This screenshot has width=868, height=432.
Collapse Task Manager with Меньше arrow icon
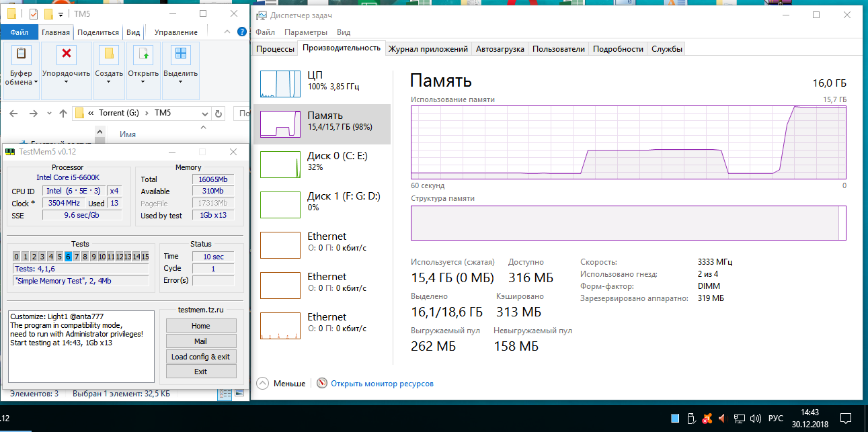[x=263, y=384]
